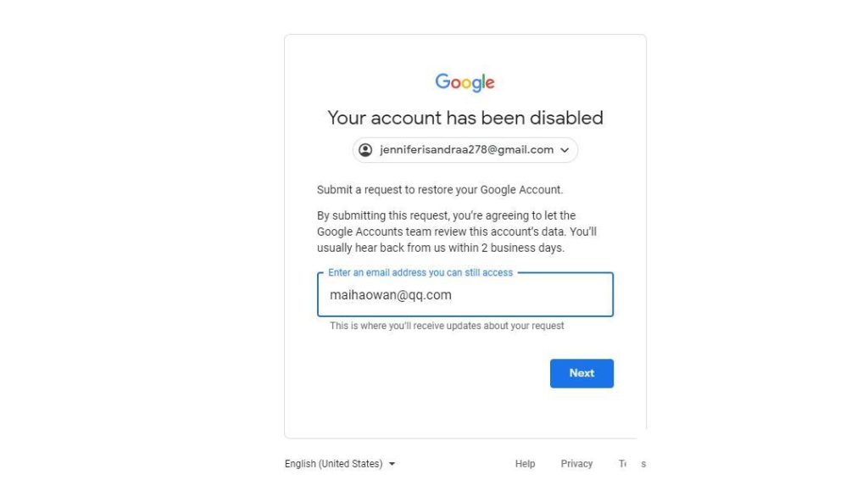Click the 'Submit a request to restore' sentence
868x497 pixels.
[439, 190]
